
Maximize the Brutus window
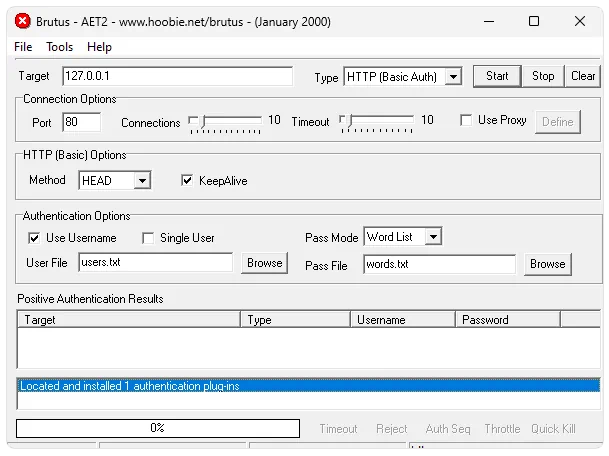(534, 21)
